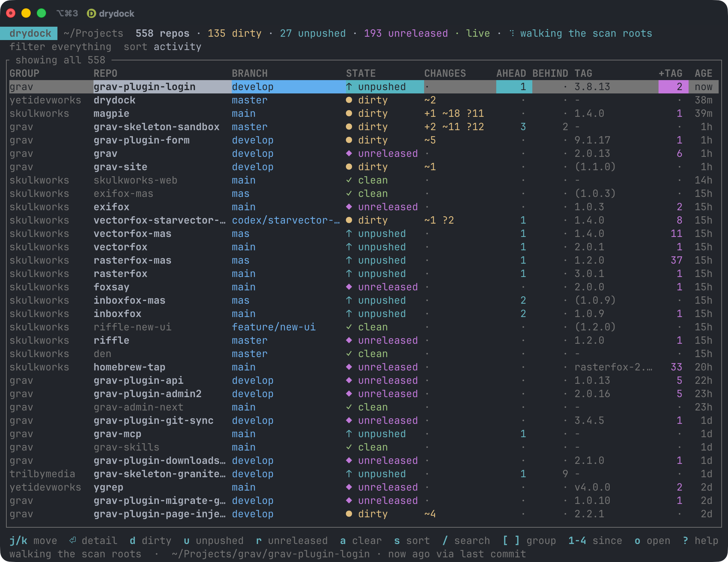
Task: Click the 'a clear' shortcut in footer
Action: click(x=361, y=541)
